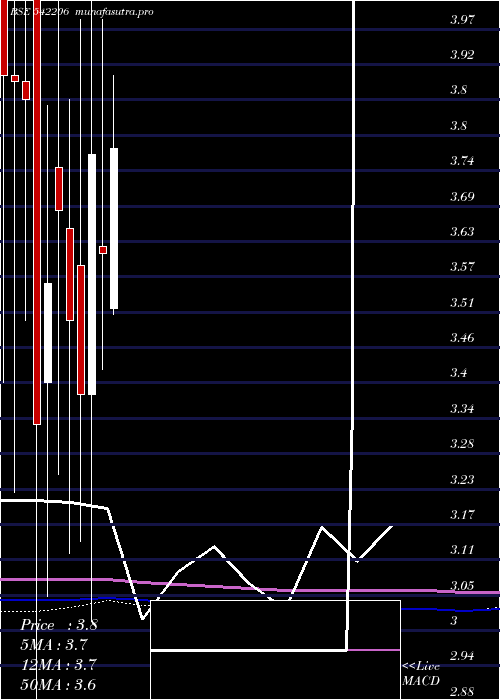
Task: Click the 3.97 price axis label
Action: pos(462,20)
